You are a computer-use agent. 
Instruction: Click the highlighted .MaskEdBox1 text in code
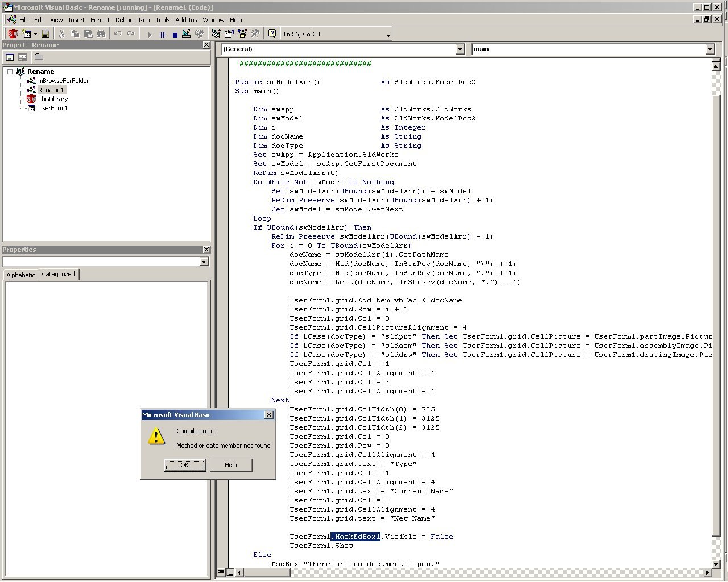coord(355,537)
